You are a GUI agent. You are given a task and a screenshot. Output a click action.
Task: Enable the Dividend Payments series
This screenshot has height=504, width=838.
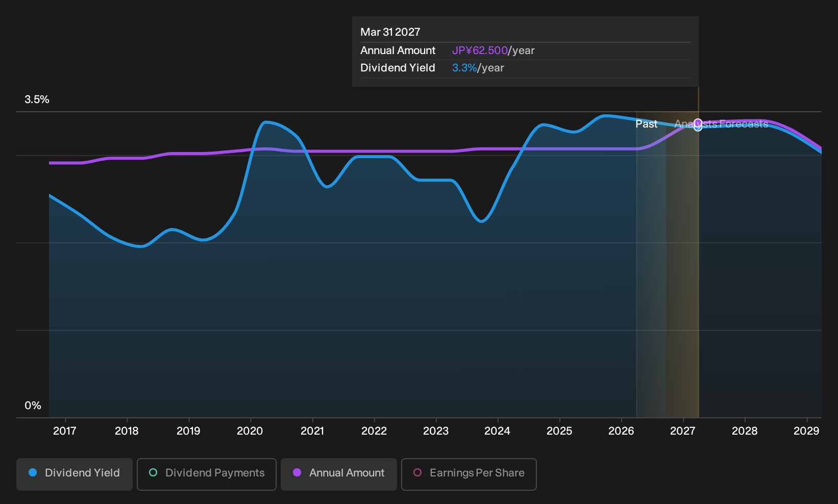(207, 474)
